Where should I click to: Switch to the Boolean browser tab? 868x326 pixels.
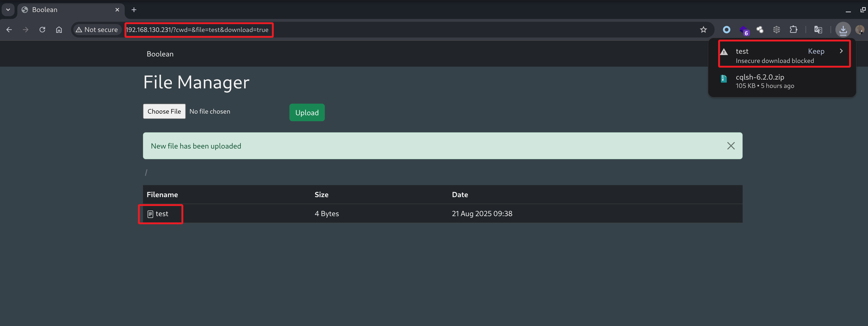click(67, 10)
